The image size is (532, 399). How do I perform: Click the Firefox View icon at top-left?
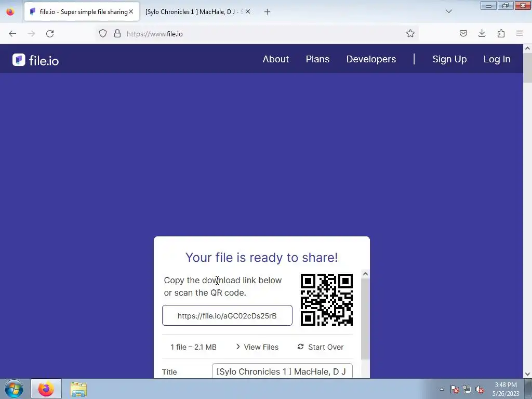tap(10, 11)
